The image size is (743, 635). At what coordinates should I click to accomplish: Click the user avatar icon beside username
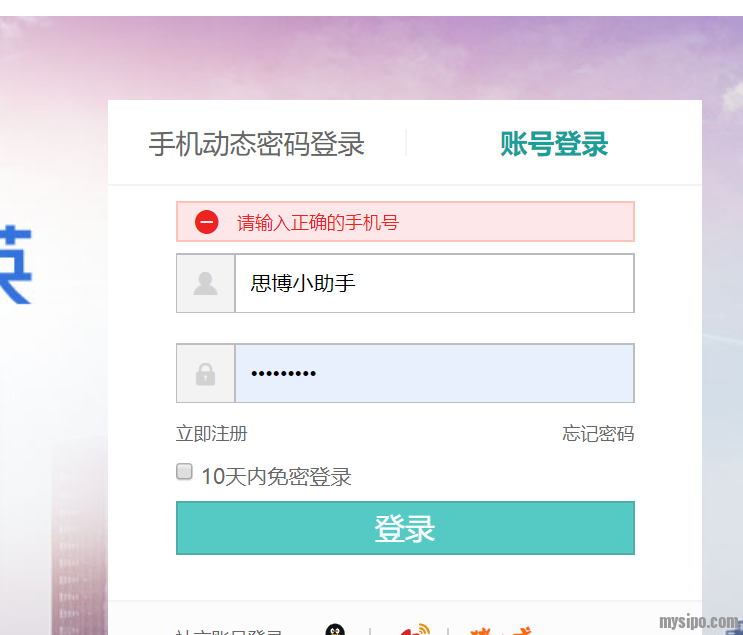205,284
